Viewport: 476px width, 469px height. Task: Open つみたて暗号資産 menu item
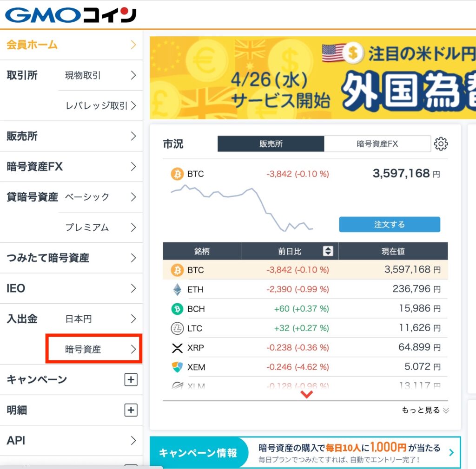71,258
